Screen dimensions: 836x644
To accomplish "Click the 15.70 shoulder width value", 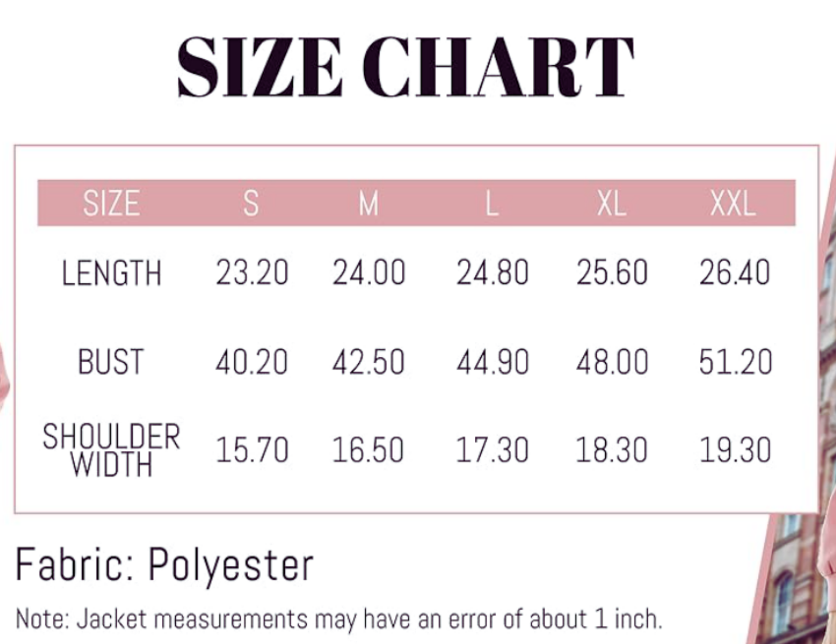I will pyautogui.click(x=252, y=450).
